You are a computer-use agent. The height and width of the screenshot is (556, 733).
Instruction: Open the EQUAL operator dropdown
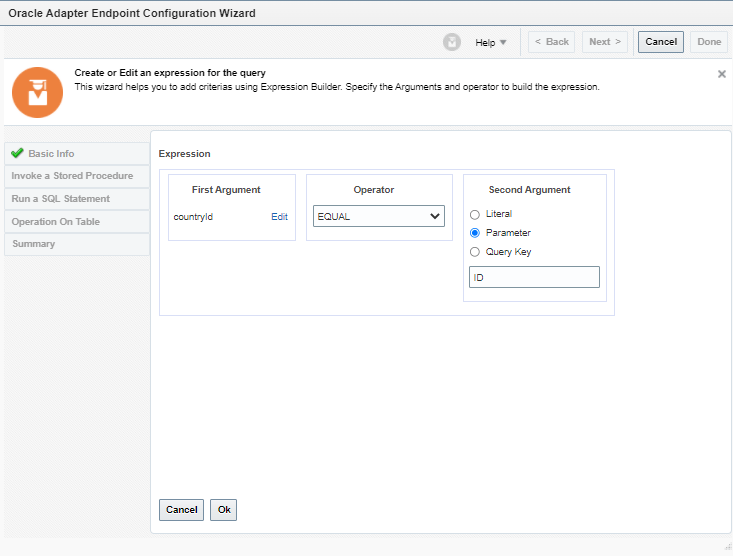pos(378,216)
